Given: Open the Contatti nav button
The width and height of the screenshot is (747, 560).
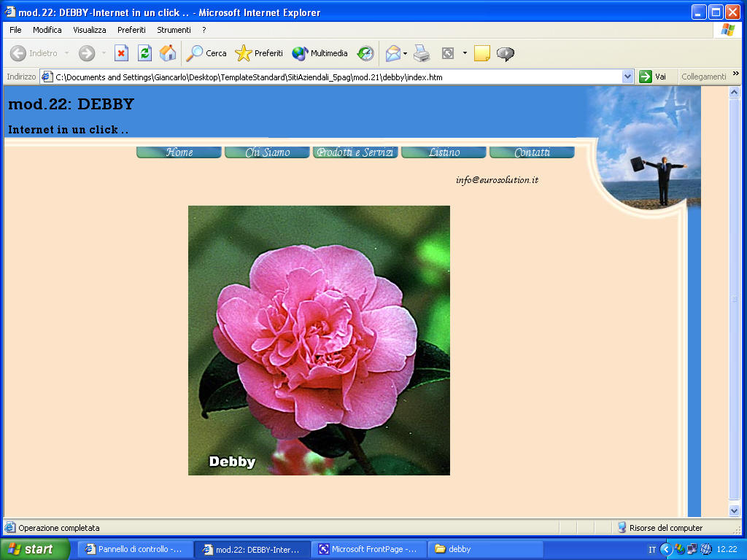Looking at the screenshot, I should [x=532, y=152].
